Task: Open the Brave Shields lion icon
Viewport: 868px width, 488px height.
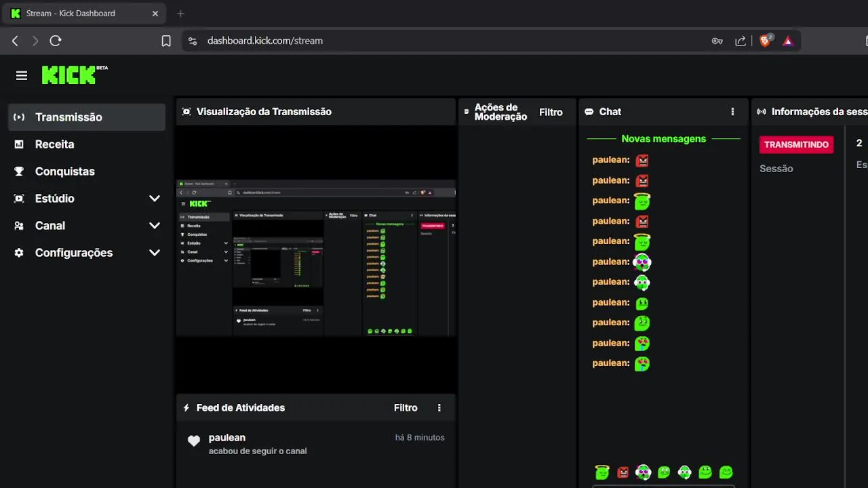Action: click(x=766, y=41)
